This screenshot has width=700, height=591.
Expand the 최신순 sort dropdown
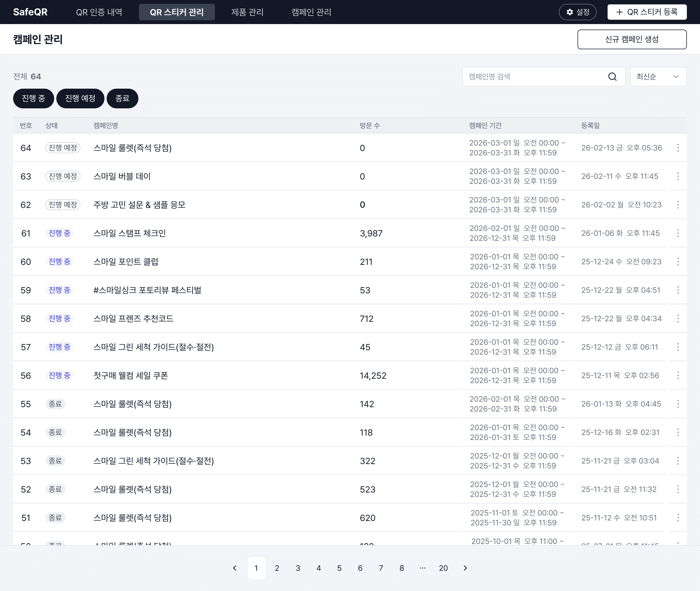(x=658, y=77)
